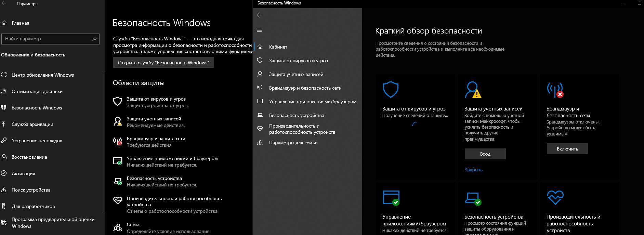The height and width of the screenshot is (235, 644).
Task: Click 'Брандмауэр и безопасность сети' navigation antenna icon
Action: pyautogui.click(x=260, y=88)
